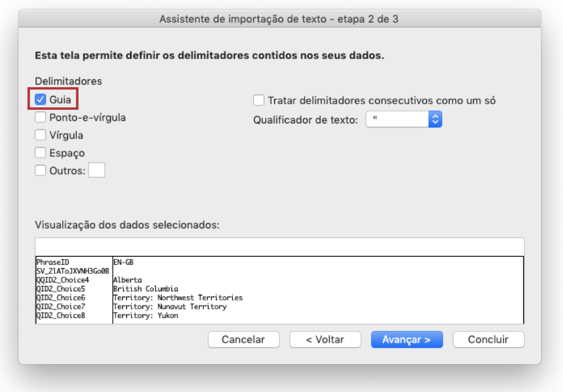563x392 pixels.
Task: Enable the Outros delimiter checkbox
Action: point(40,170)
